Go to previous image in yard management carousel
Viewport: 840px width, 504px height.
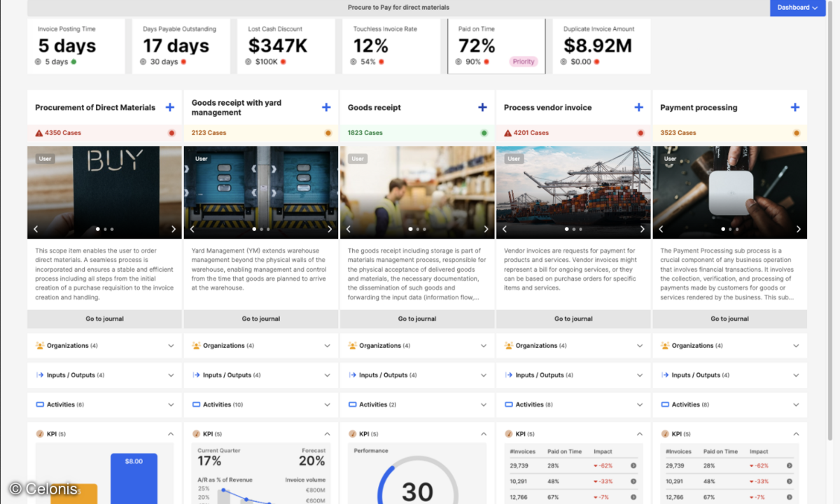(x=192, y=229)
